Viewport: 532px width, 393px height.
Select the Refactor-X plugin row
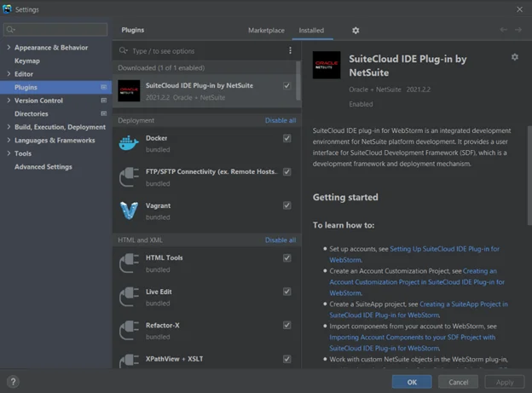tap(206, 331)
